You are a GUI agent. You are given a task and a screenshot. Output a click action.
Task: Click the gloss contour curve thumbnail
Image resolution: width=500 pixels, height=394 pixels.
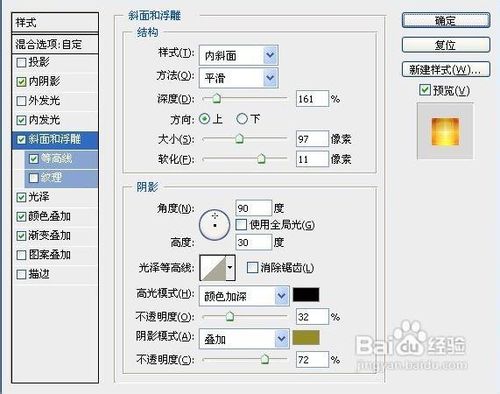click(x=213, y=268)
